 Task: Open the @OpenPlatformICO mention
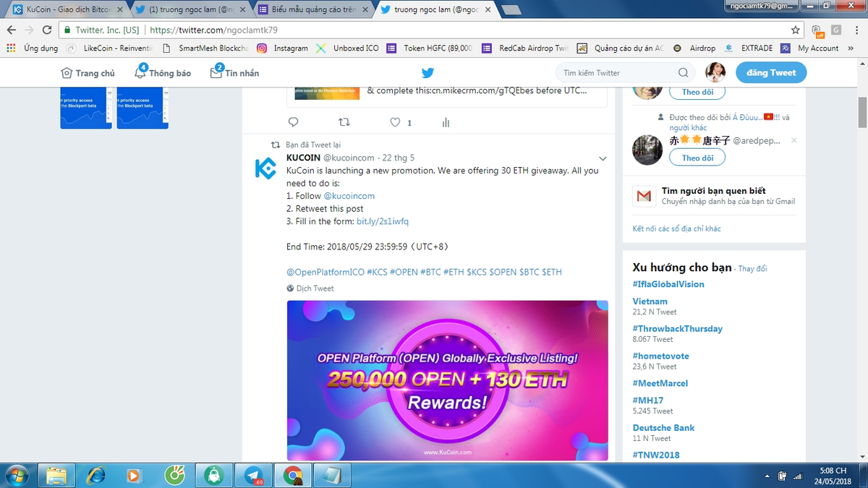click(x=325, y=273)
